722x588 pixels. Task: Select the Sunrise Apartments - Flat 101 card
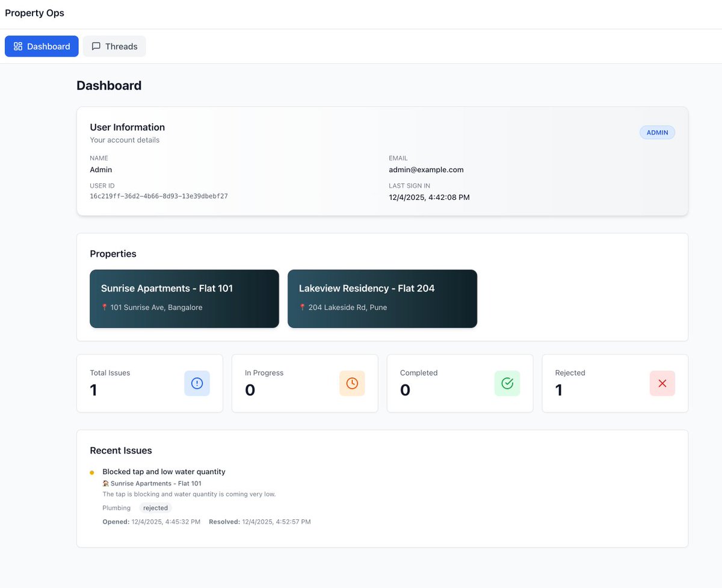tap(184, 299)
